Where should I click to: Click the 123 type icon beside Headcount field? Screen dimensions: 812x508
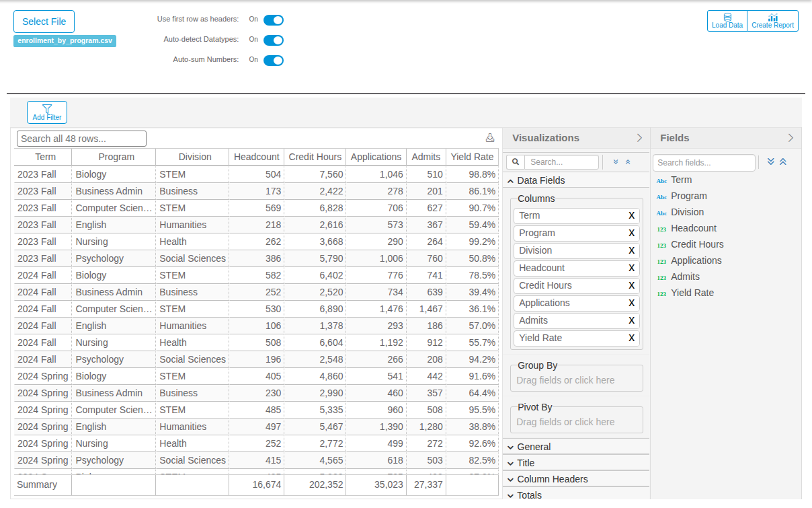(662, 229)
